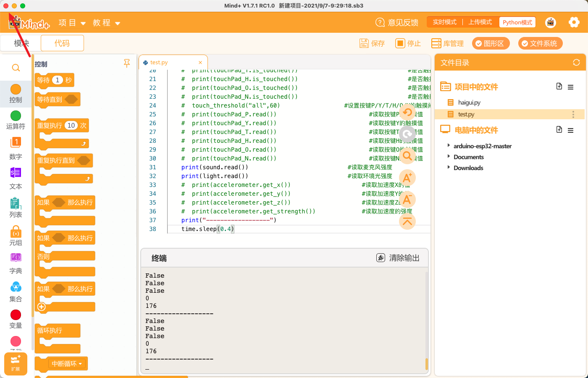Viewport: 588px width, 378px height.
Task: Open 意见反馈 feedback link
Action: (397, 22)
